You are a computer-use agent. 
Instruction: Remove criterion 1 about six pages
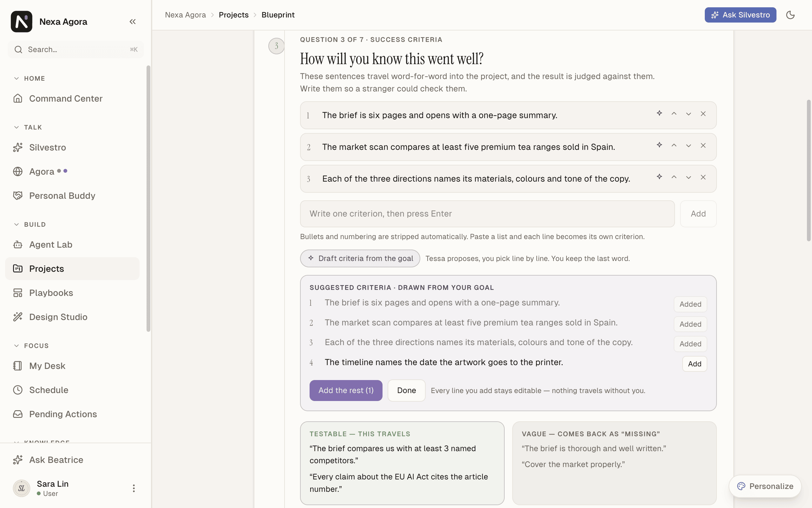703,114
